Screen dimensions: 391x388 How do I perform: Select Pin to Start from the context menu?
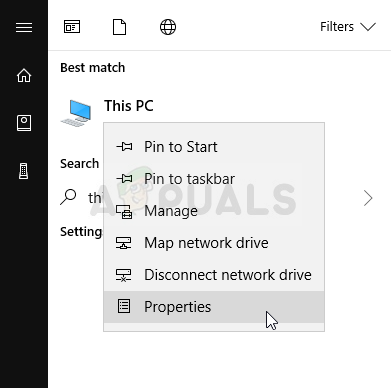click(x=214, y=147)
